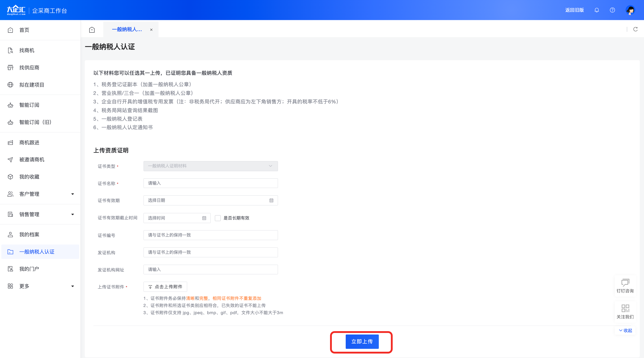Click the 客户管理 people icon
The width and height of the screenshot is (644, 358).
(x=10, y=194)
